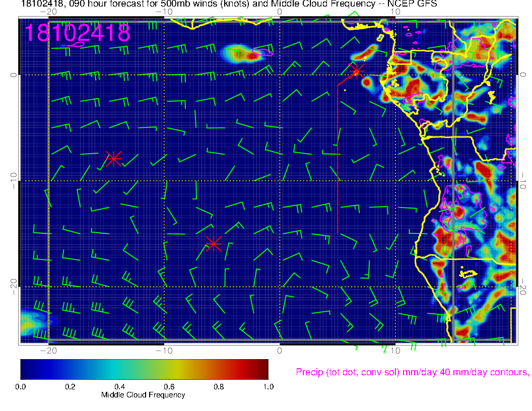Click the 0.0 colorbar tick label
The image size is (532, 411).
[20, 387]
